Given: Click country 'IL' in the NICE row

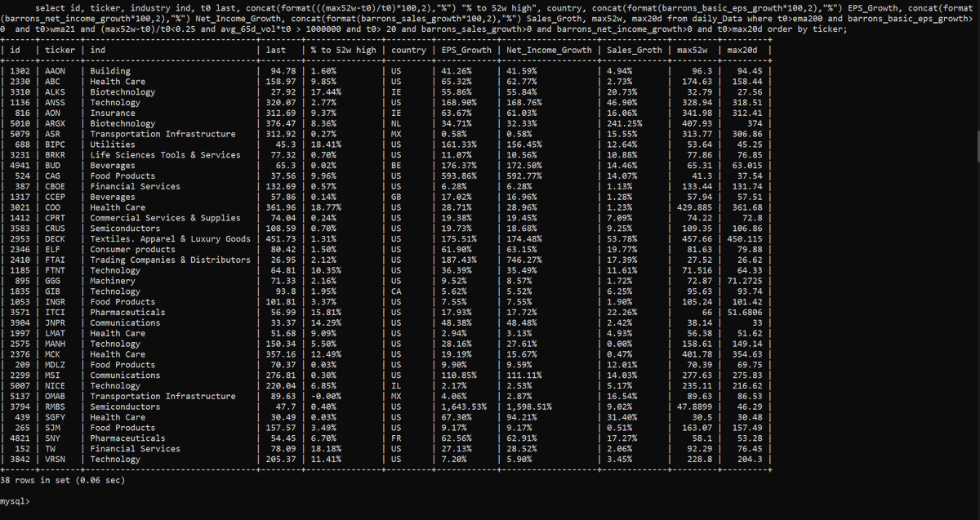Looking at the screenshot, I should [x=396, y=385].
